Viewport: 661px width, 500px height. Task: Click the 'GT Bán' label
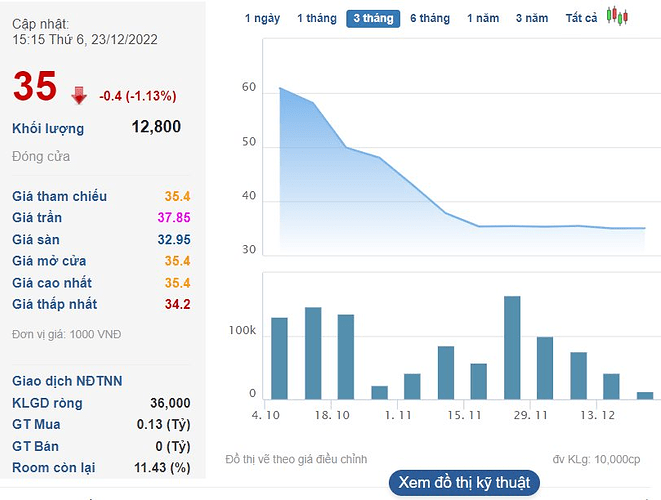pyautogui.click(x=35, y=446)
